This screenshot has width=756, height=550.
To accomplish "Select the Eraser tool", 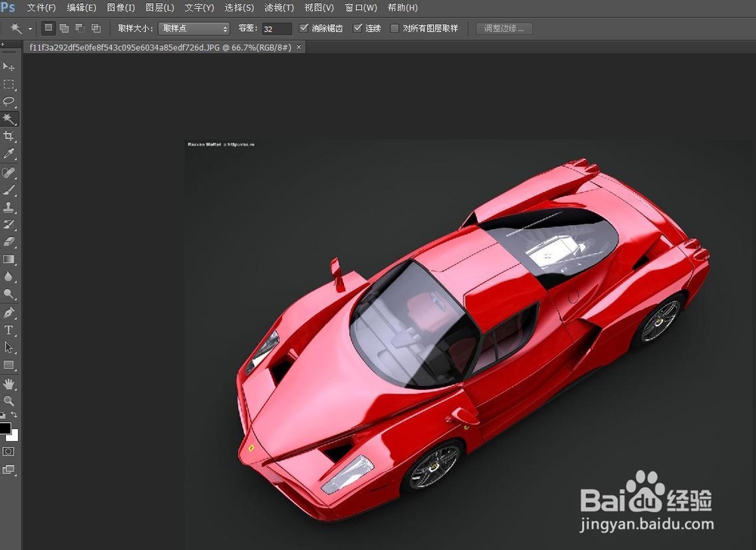I will (8, 242).
